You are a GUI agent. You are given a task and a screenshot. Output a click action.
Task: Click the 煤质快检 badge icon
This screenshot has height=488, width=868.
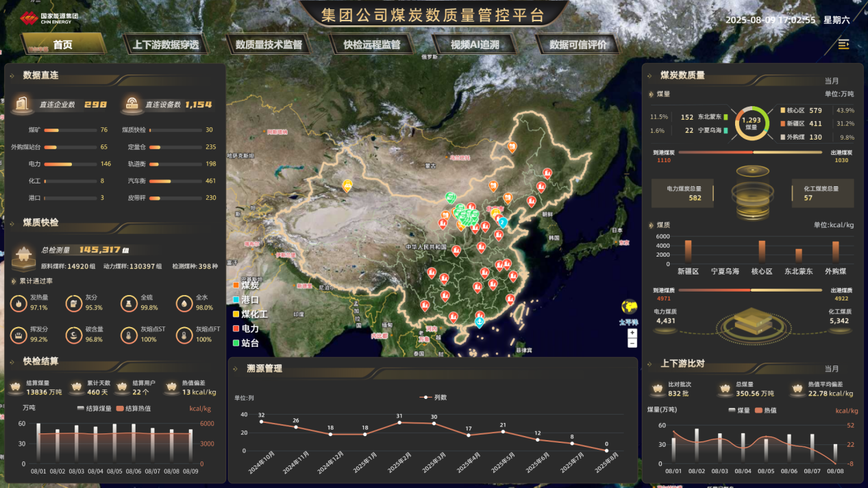[x=23, y=257]
